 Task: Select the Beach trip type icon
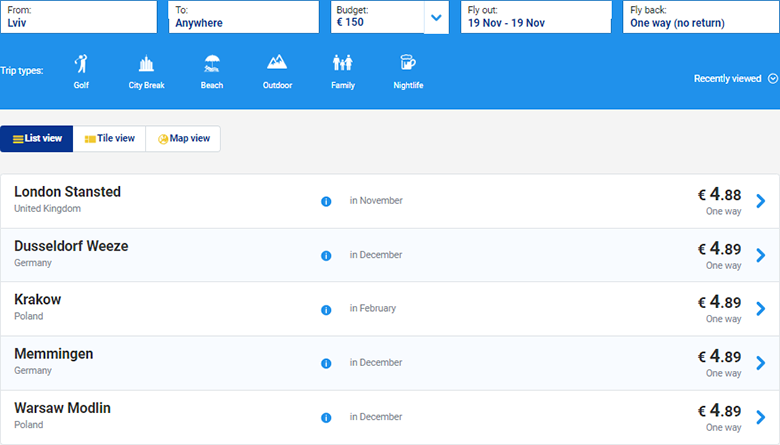[211, 65]
